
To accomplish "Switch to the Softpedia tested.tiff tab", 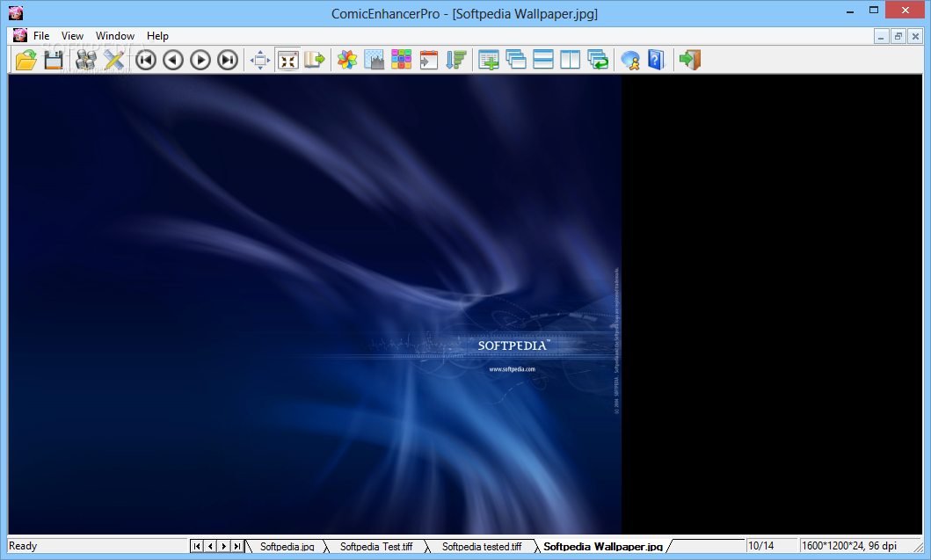I will [482, 546].
